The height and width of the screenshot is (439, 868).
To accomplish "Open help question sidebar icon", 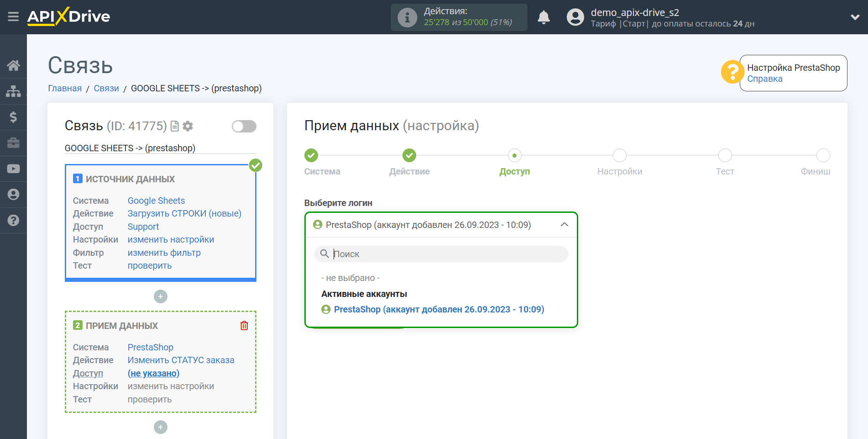I will (x=13, y=220).
